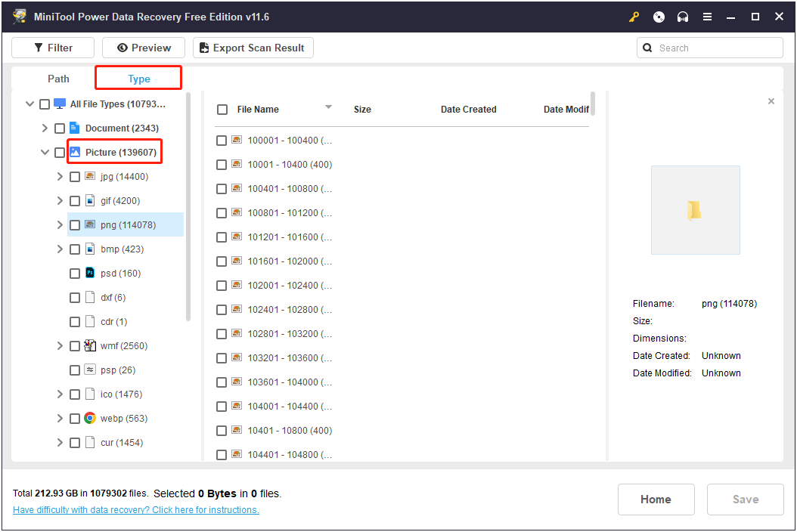Open support via headphones icon
Viewport: 797px width, 532px height.
pyautogui.click(x=683, y=17)
